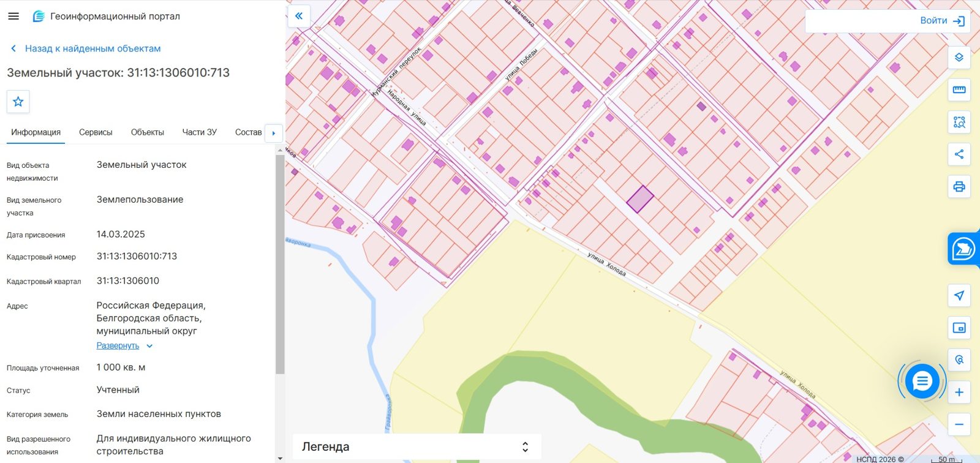Add parcel to favorites with star icon
Screen dimensions: 980x463
click(18, 102)
